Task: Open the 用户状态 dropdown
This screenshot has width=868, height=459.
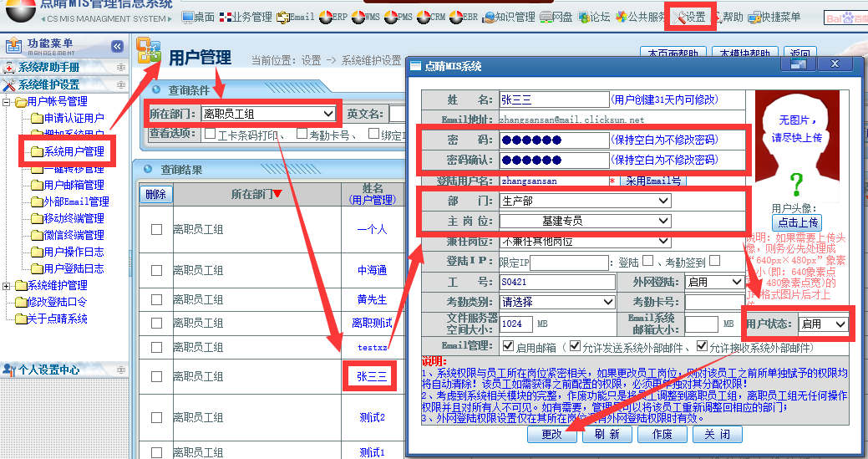Action: click(x=823, y=324)
